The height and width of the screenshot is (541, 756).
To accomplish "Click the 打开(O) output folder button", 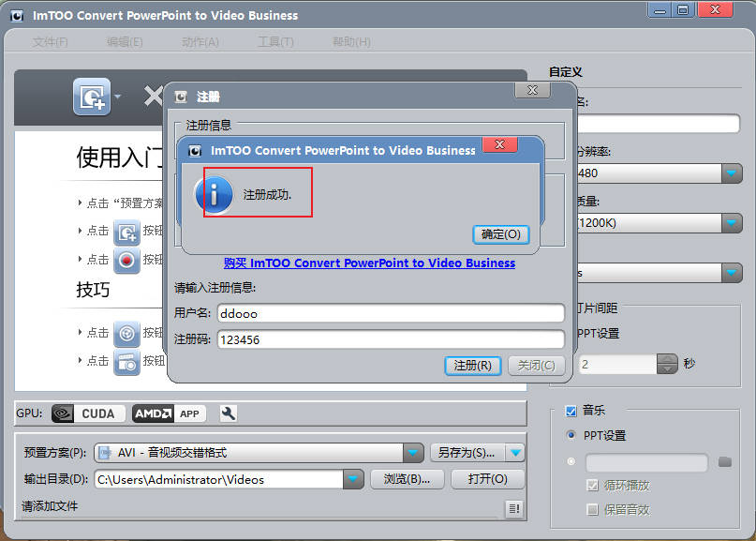I will pyautogui.click(x=487, y=479).
